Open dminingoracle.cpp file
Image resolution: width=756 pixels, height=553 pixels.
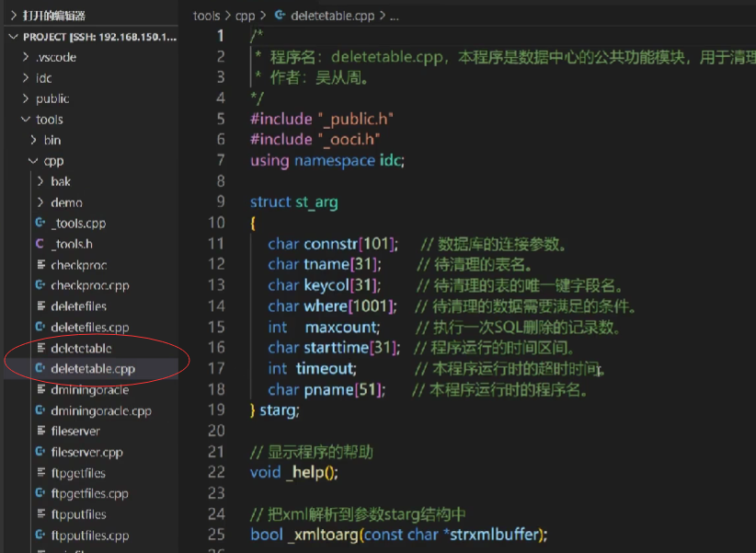pos(101,410)
